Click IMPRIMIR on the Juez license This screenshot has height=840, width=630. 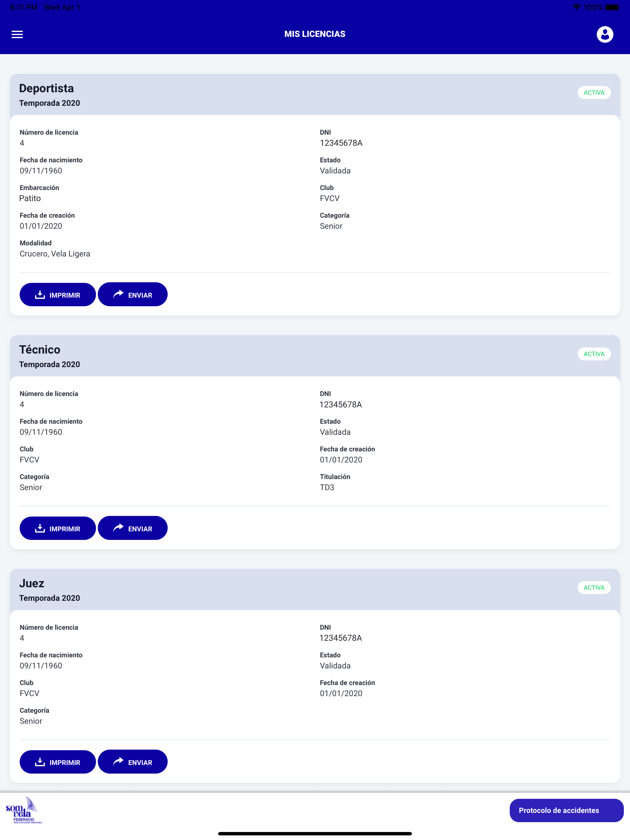pos(58,762)
